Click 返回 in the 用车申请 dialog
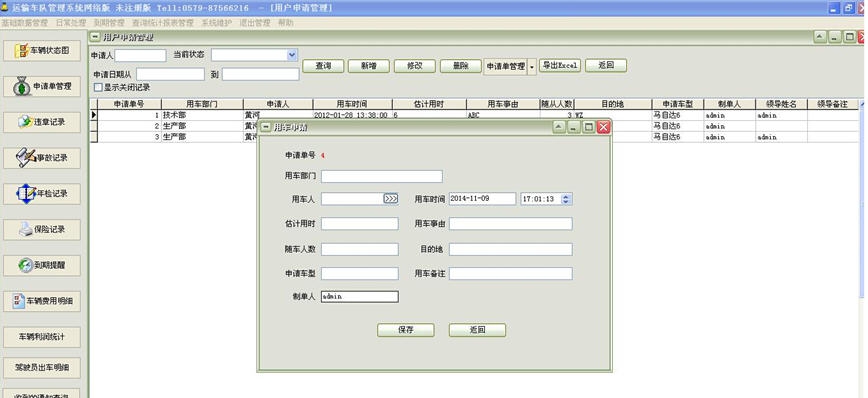The width and height of the screenshot is (868, 398). [477, 330]
